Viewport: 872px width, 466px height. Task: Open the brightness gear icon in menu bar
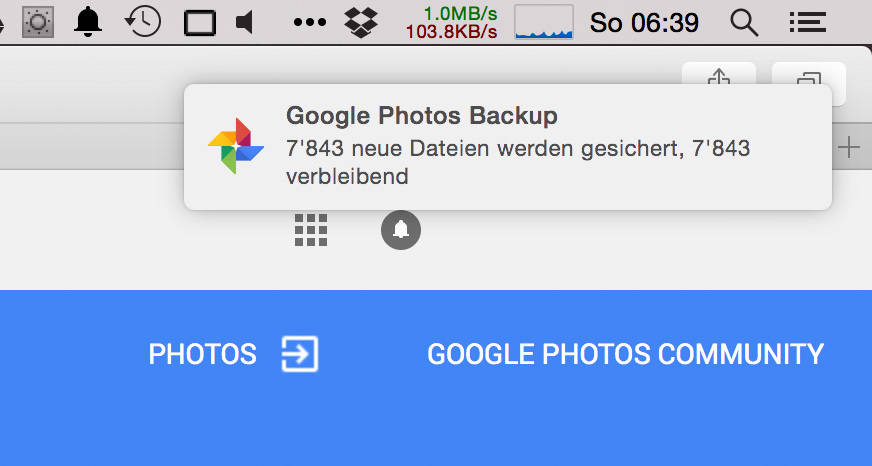coord(38,22)
